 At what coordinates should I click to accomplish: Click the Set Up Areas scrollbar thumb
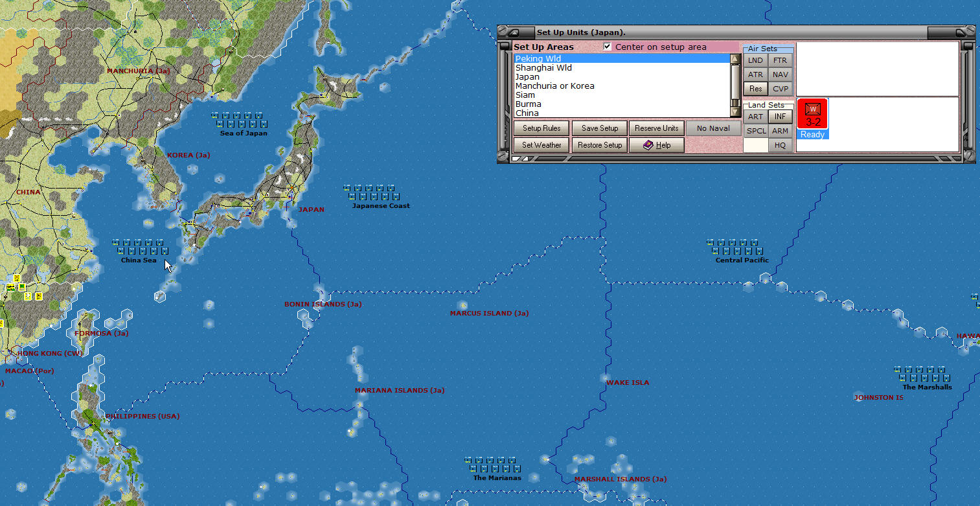click(x=735, y=81)
